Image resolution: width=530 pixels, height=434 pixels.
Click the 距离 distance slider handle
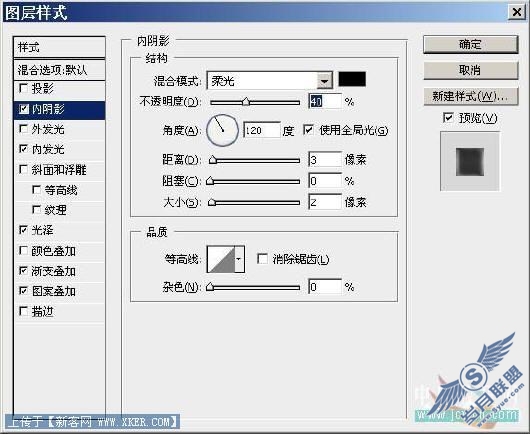point(213,159)
